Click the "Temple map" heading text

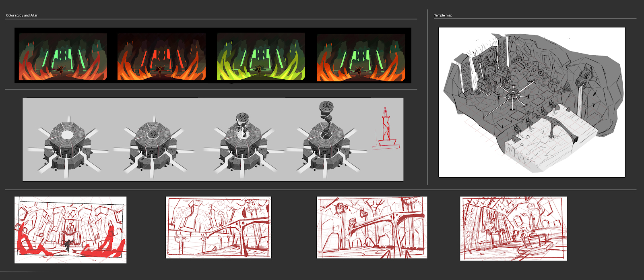click(443, 15)
